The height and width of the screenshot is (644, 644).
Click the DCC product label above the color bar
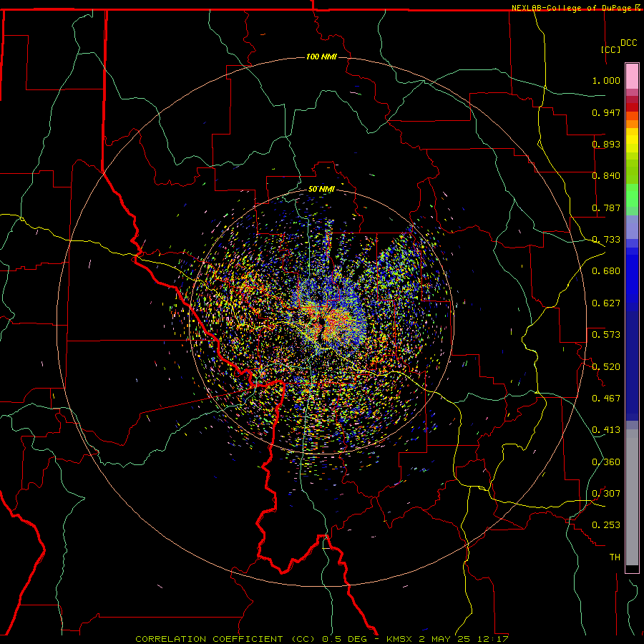click(628, 43)
